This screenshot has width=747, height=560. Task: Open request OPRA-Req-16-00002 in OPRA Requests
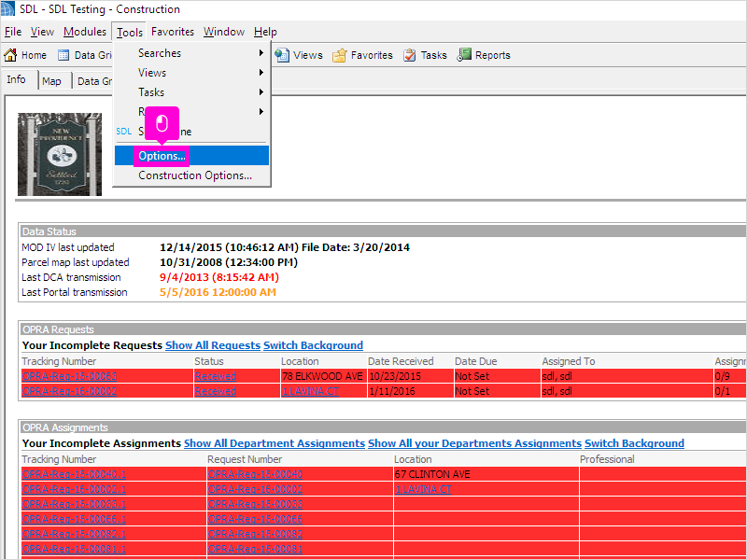point(69,391)
